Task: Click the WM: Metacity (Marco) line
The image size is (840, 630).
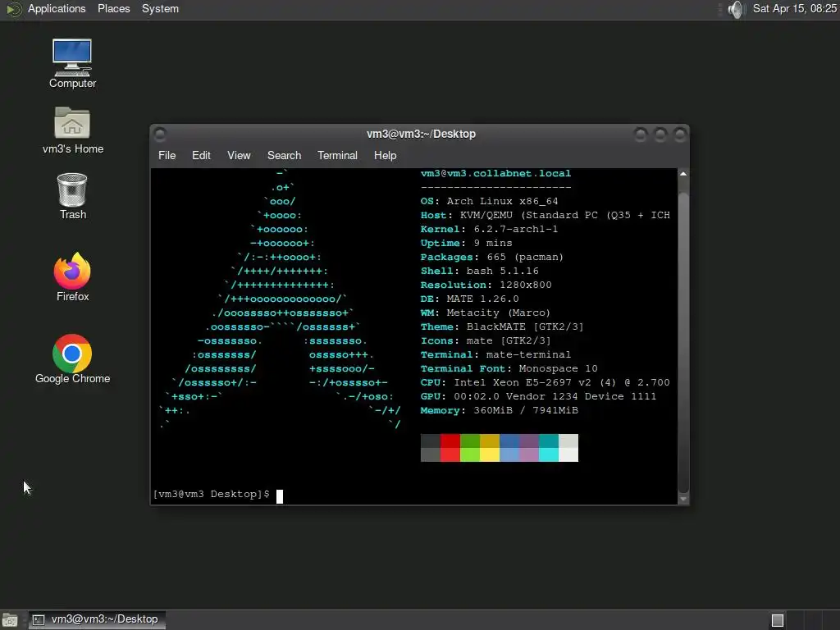Action: click(486, 313)
